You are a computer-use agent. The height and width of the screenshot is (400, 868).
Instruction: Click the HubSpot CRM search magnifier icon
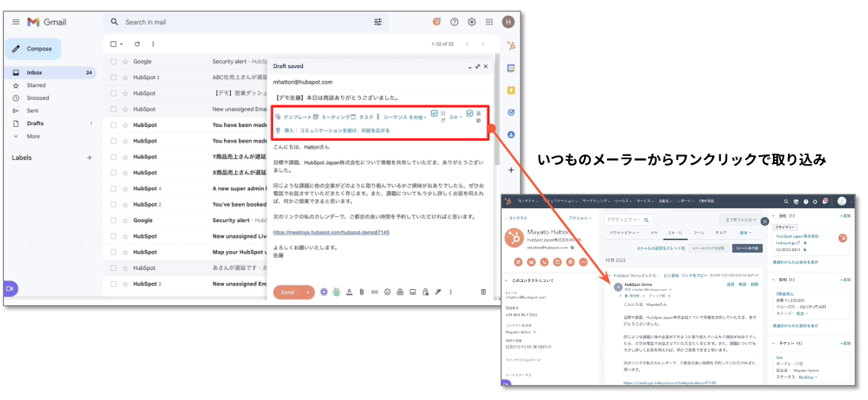coord(786,202)
